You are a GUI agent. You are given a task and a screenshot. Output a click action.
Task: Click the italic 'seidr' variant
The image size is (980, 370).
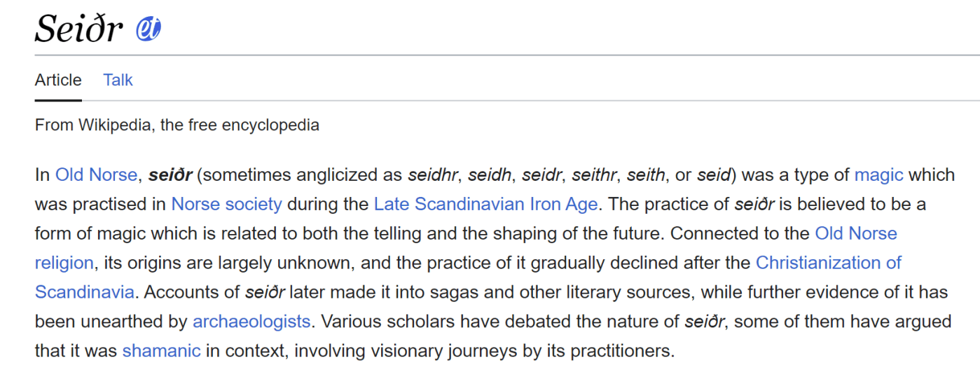pos(543,174)
